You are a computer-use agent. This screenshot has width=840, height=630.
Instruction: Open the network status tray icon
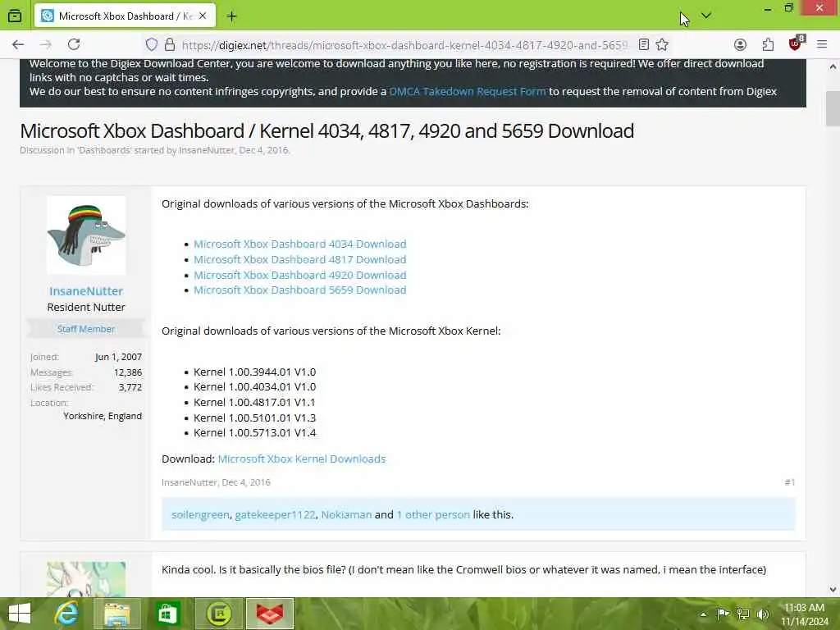(743, 614)
